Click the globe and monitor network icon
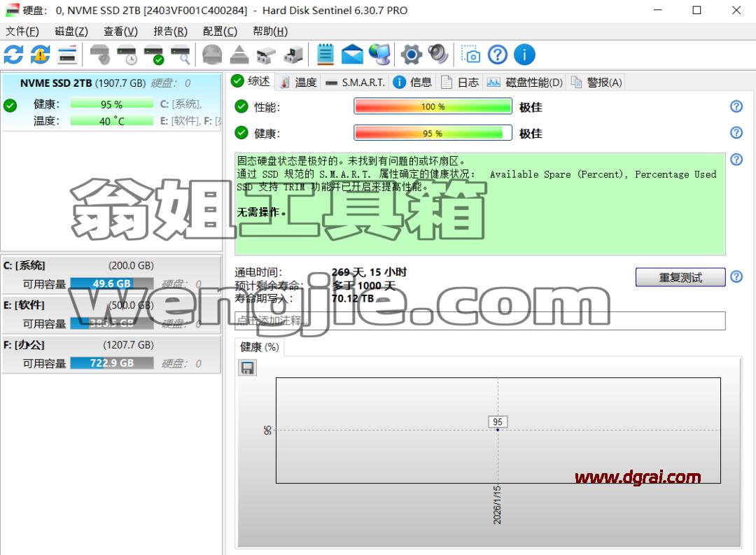756x555 pixels. click(x=379, y=55)
